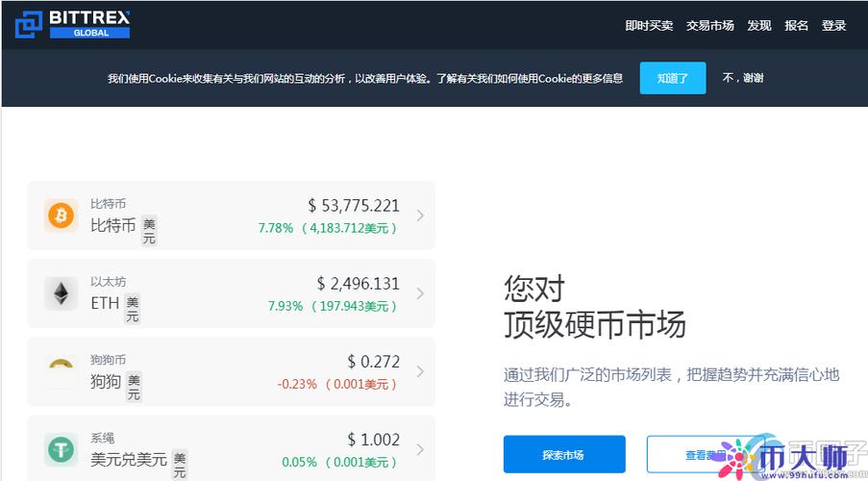This screenshot has height=481, width=868.
Task: Select Bitcoin price $ 53,775.221
Action: pyautogui.click(x=354, y=206)
